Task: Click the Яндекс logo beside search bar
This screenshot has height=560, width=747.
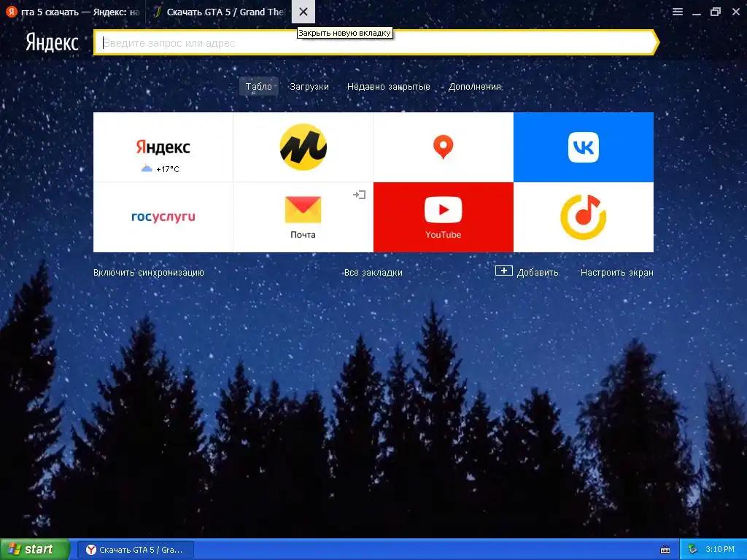Action: [x=52, y=42]
